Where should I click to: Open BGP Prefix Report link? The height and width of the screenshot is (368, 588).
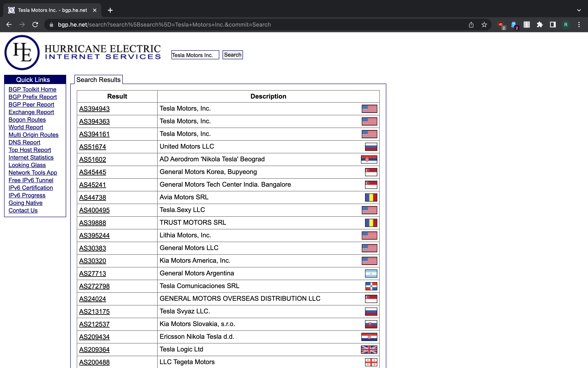click(32, 97)
